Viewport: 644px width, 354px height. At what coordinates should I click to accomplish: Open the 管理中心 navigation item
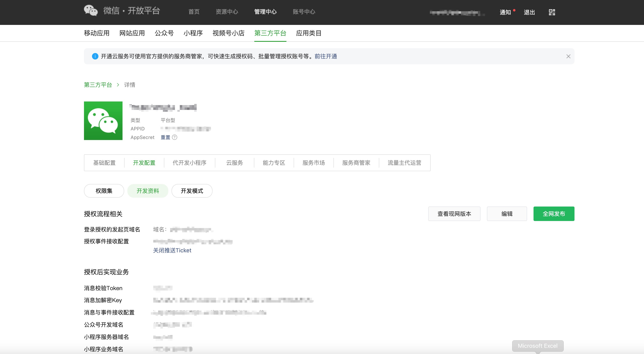point(266,12)
